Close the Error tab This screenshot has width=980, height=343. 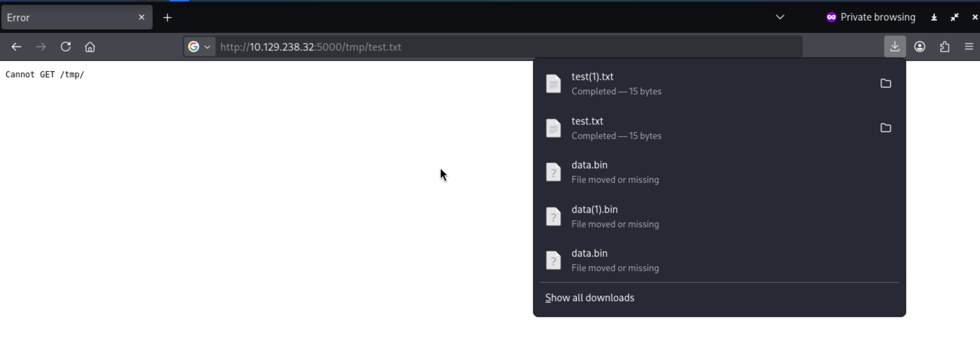tap(142, 17)
